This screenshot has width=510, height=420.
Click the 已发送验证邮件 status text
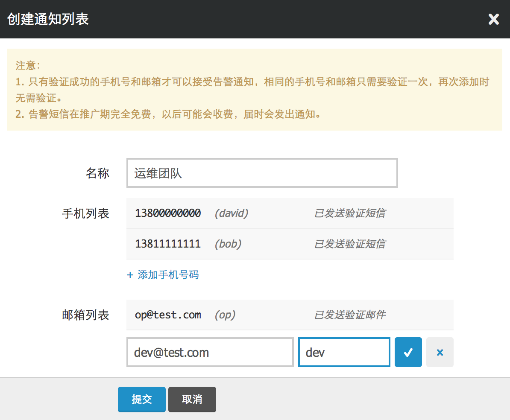coord(350,315)
